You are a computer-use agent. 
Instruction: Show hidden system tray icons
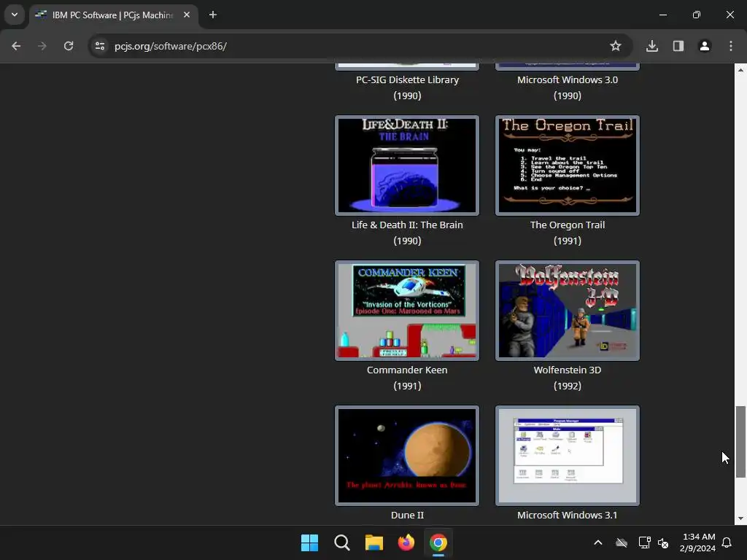click(598, 542)
